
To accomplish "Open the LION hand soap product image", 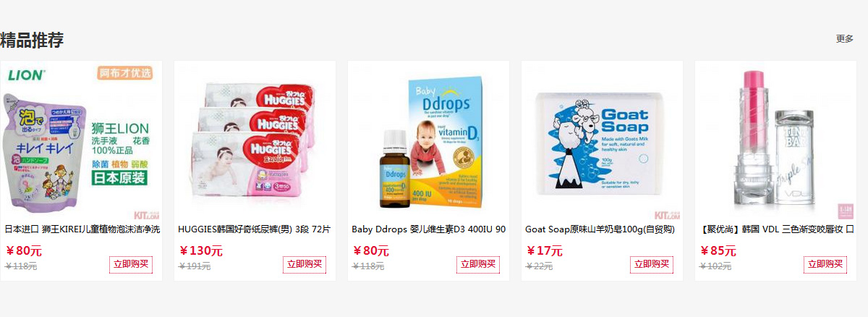I will pyautogui.click(x=81, y=141).
